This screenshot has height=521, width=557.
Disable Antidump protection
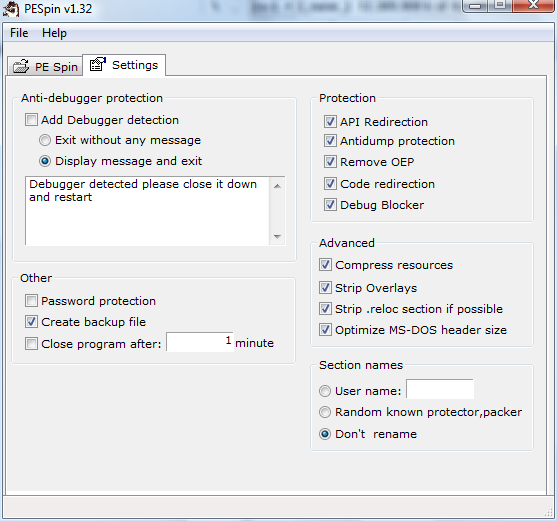[x=330, y=141]
